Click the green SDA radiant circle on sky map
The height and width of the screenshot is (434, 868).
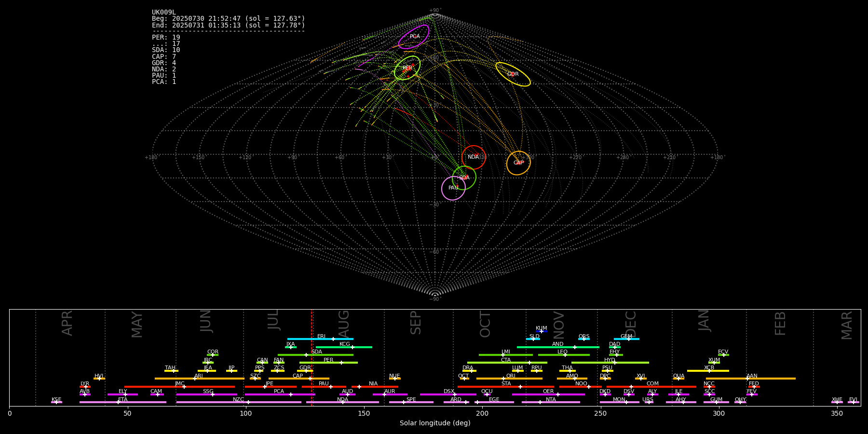464,178
